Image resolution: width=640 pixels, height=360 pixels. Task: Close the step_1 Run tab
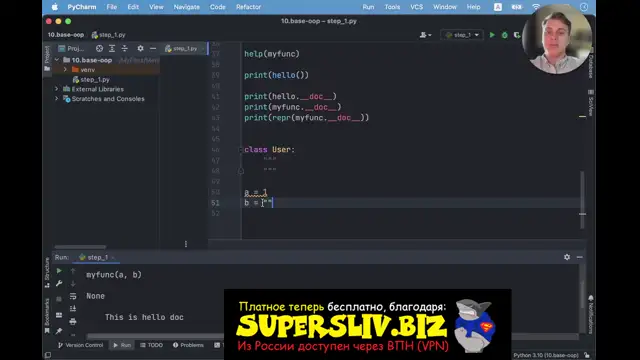113,258
